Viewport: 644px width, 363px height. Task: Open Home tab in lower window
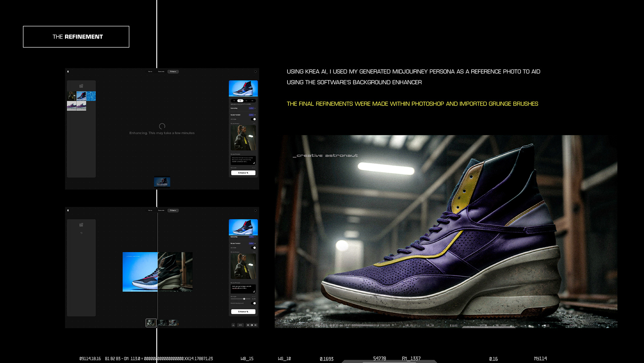[x=150, y=211]
